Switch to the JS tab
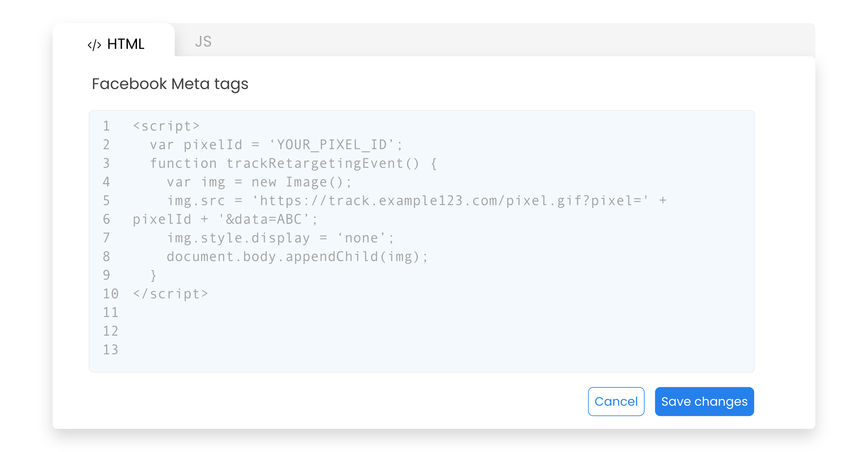The image size is (868, 452). click(203, 41)
